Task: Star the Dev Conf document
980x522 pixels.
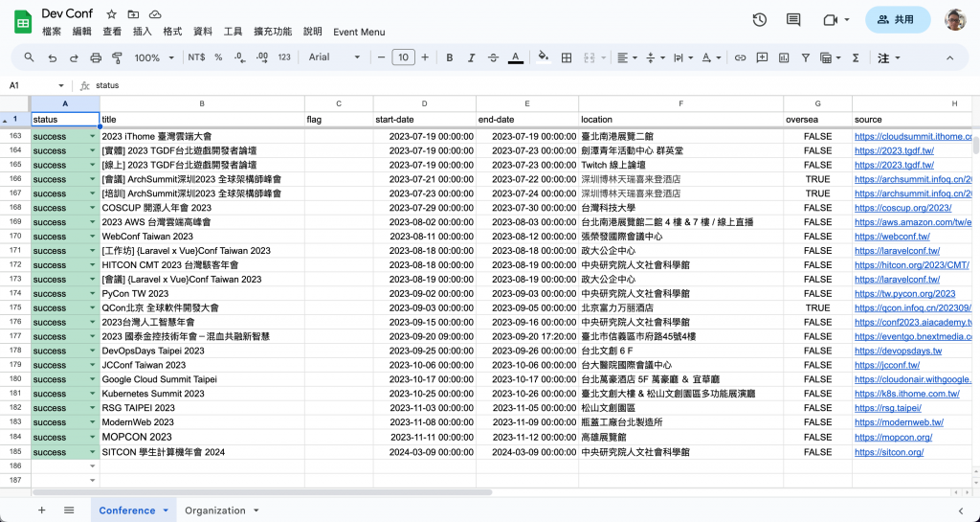Action: 111,13
